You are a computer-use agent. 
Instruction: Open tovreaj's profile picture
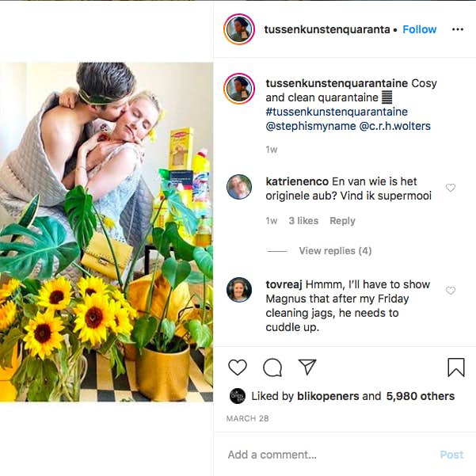[x=239, y=290]
